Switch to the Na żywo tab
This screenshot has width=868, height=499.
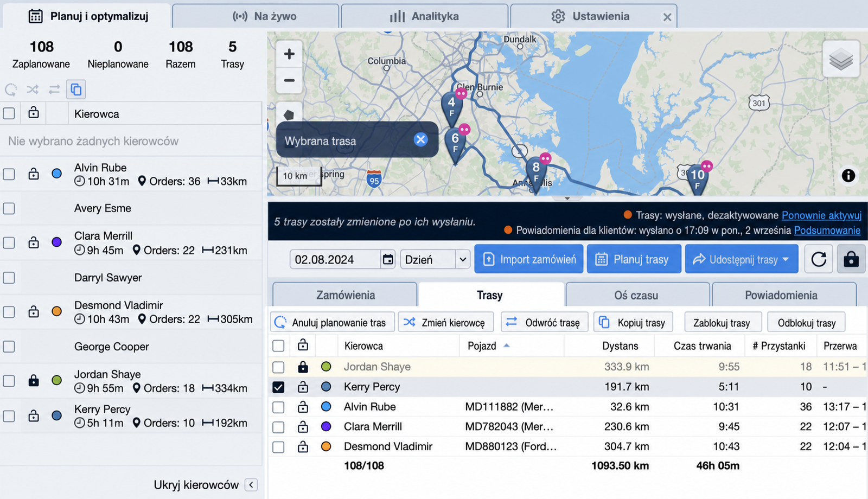pyautogui.click(x=256, y=16)
